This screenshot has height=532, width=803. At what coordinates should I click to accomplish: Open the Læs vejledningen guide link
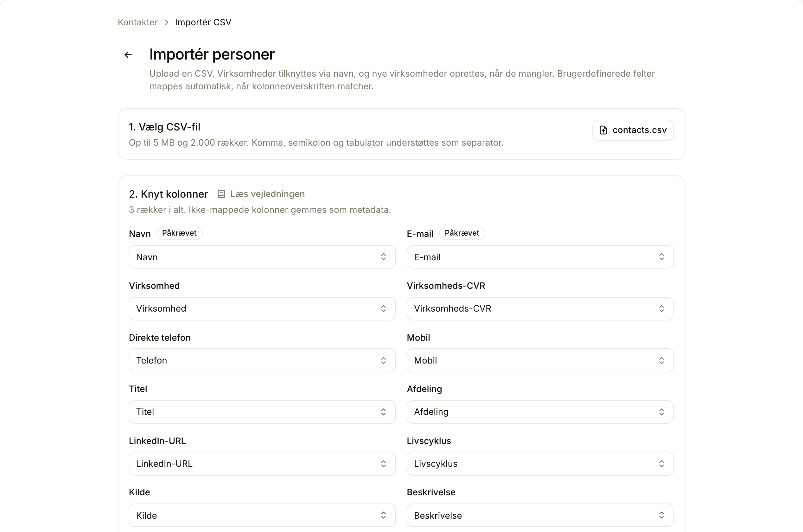tap(261, 194)
